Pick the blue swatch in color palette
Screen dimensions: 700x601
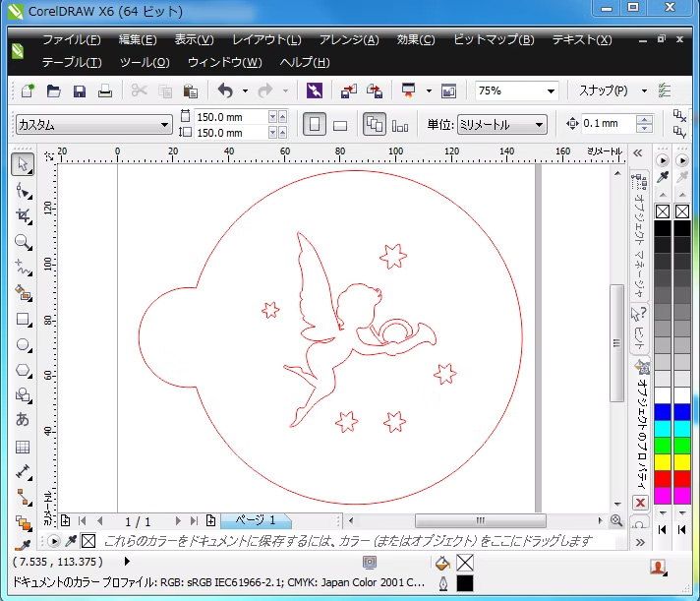coord(663,411)
